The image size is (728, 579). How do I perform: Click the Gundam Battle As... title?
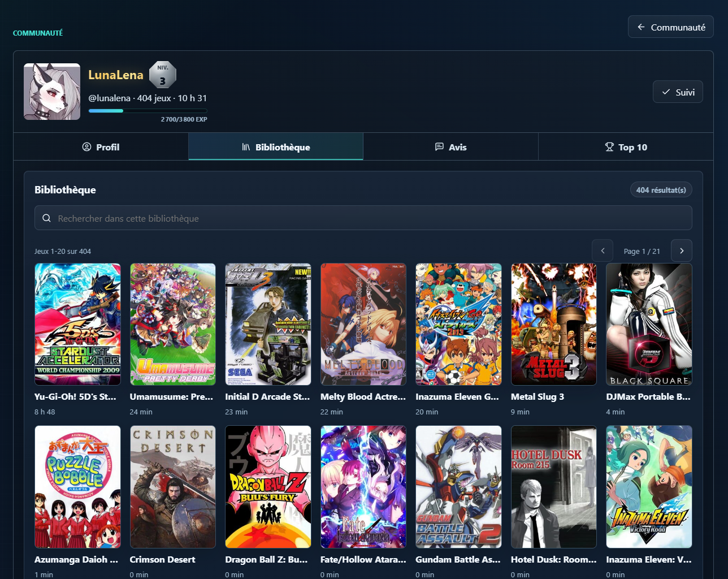458,559
